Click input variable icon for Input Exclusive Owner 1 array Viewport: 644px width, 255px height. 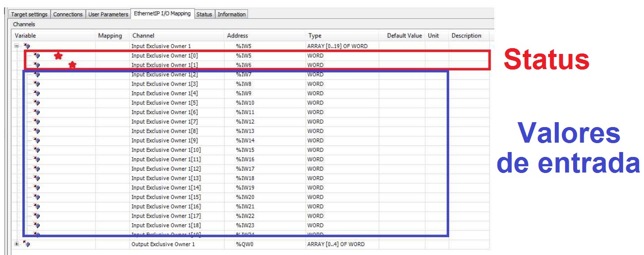pyautogui.click(x=27, y=46)
